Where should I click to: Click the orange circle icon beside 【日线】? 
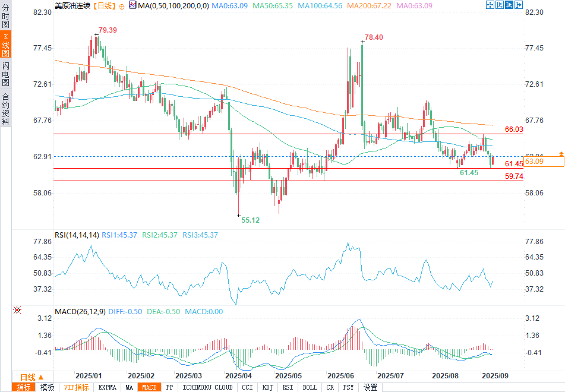[121, 6]
